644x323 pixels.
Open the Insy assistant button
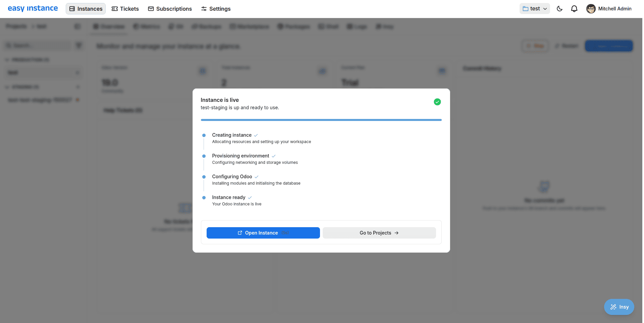(x=619, y=307)
